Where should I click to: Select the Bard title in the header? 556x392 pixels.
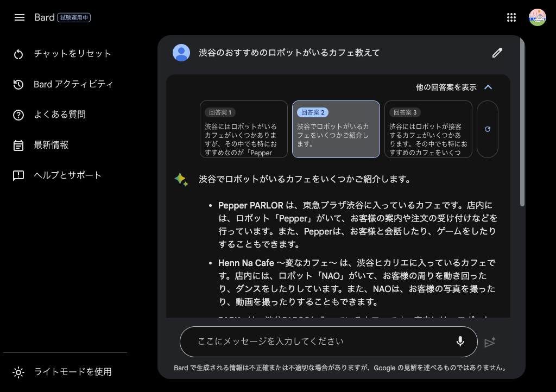[43, 17]
